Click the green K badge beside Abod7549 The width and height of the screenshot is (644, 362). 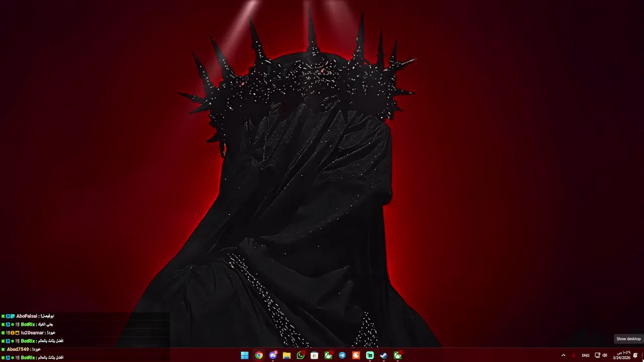(x=3, y=349)
